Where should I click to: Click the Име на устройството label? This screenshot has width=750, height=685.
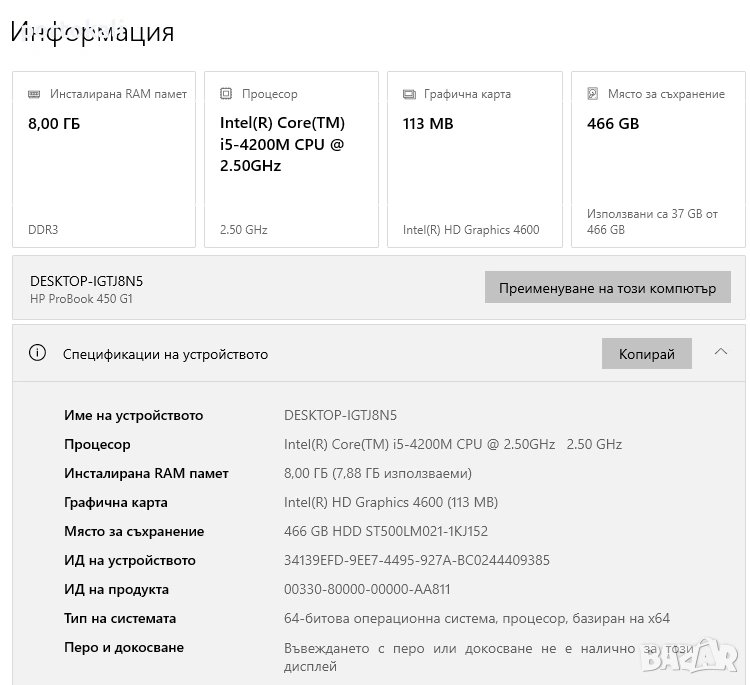point(133,415)
